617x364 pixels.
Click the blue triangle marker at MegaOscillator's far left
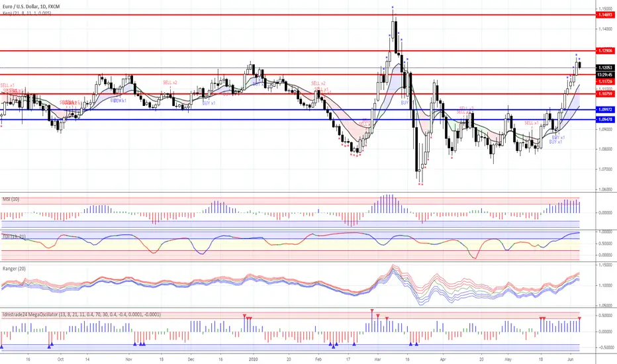(x=1, y=347)
